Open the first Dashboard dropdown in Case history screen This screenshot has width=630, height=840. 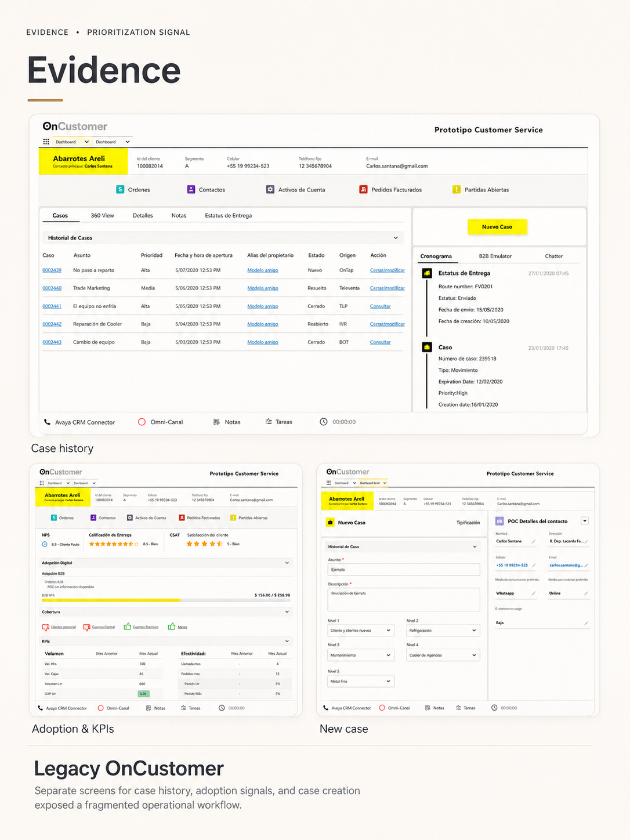(x=72, y=142)
